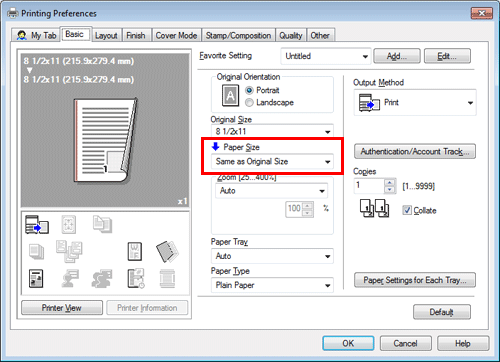Click the zoom 100 percent field
The width and height of the screenshot is (500, 362).
click(294, 209)
